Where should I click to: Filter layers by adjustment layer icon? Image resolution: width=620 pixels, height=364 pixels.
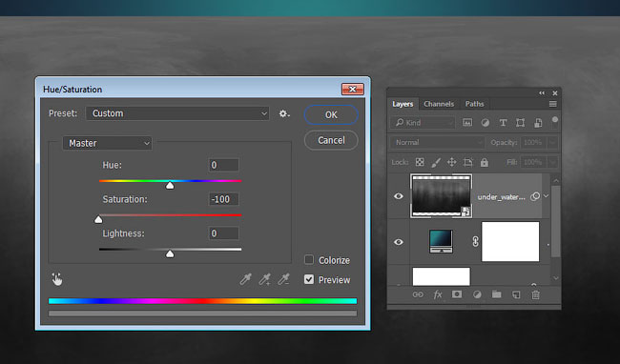coord(486,123)
